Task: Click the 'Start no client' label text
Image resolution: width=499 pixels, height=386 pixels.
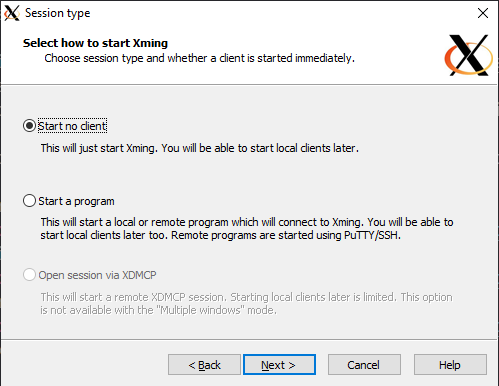Action: pyautogui.click(x=72, y=126)
